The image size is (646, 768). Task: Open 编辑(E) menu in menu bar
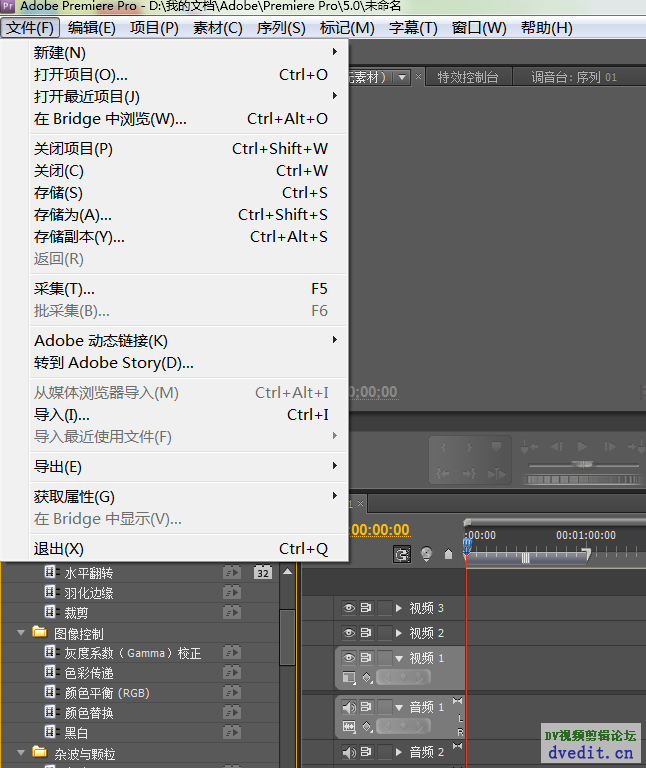92,28
